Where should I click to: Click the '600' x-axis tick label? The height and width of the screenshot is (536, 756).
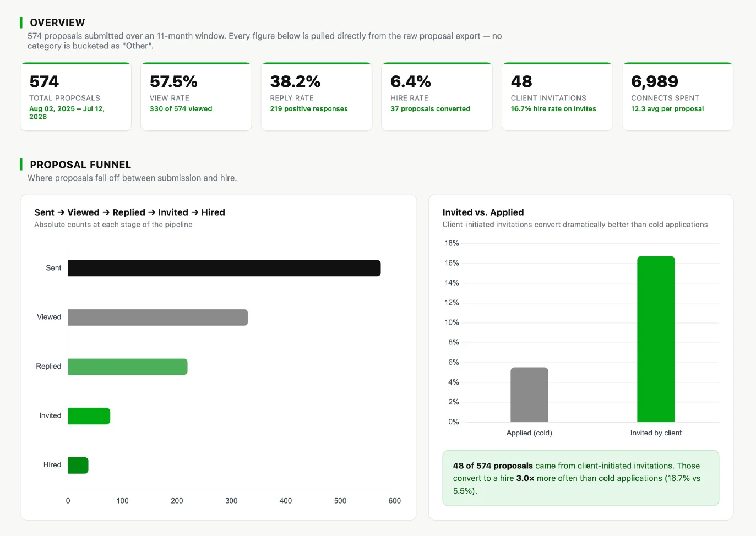[x=394, y=501]
